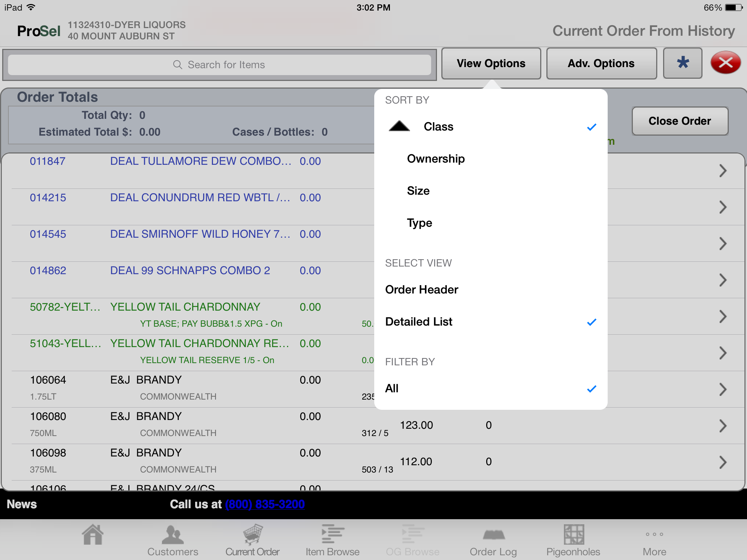Tap the Search for Items field
747x560 pixels.
click(219, 65)
